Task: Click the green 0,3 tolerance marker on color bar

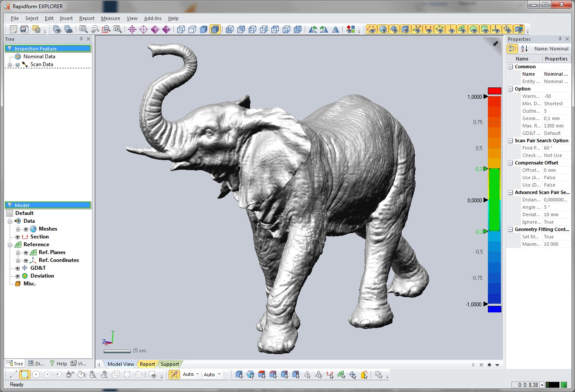Action: pos(486,169)
